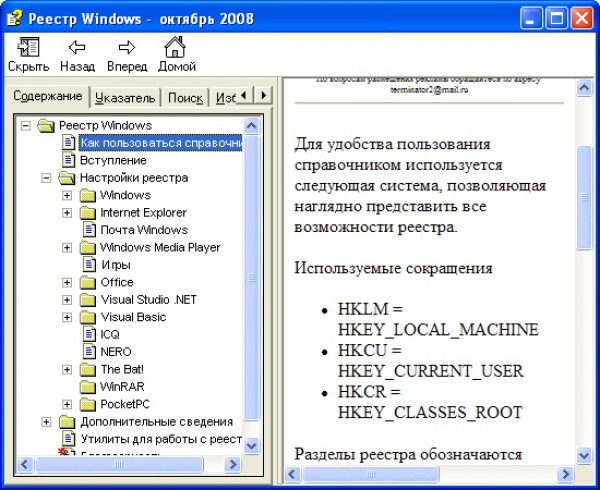Expand the PocketPC node
The width and height of the screenshot is (600, 490).
coord(67,404)
